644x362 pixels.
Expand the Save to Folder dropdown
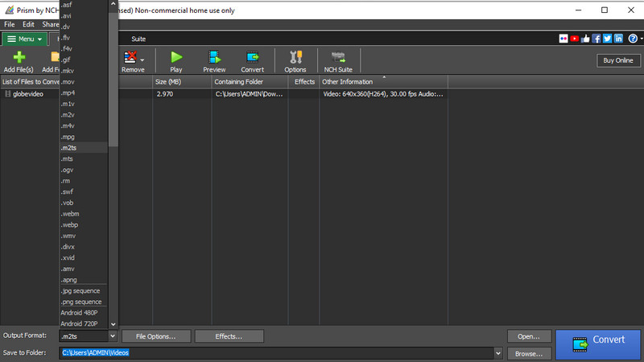[x=498, y=352]
